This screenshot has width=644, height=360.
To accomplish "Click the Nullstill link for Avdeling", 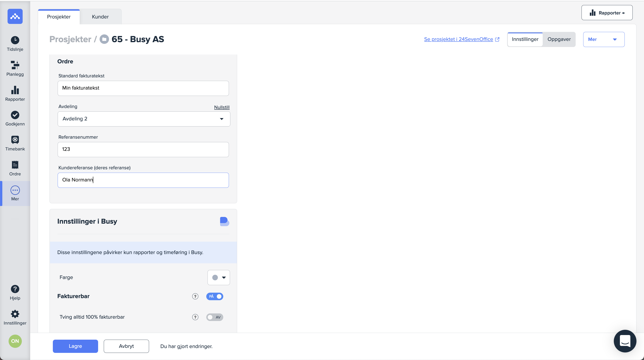I will coord(222,107).
